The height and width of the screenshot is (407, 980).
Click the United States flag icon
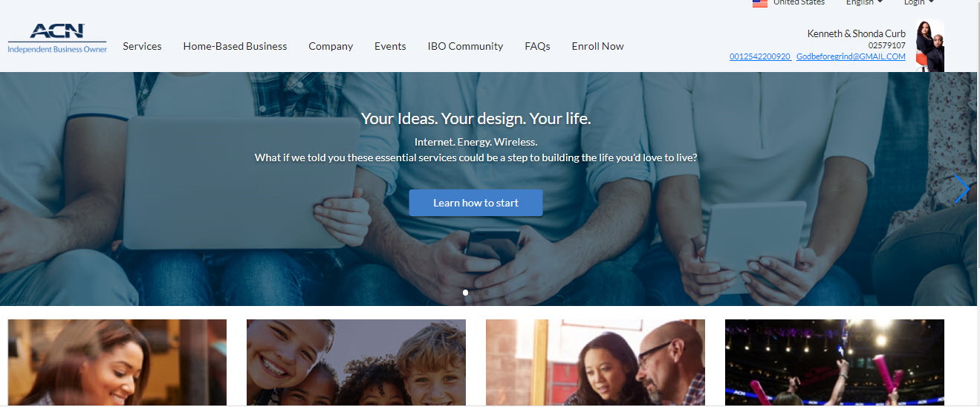(759, 4)
